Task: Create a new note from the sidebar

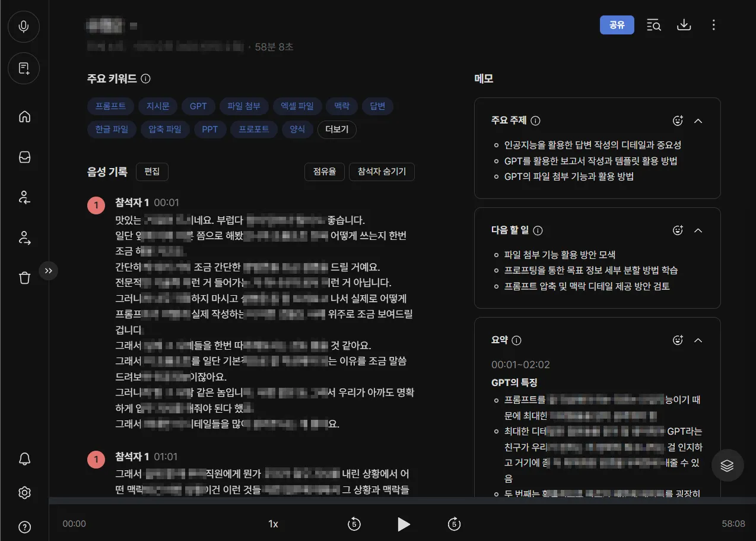Action: [24, 68]
